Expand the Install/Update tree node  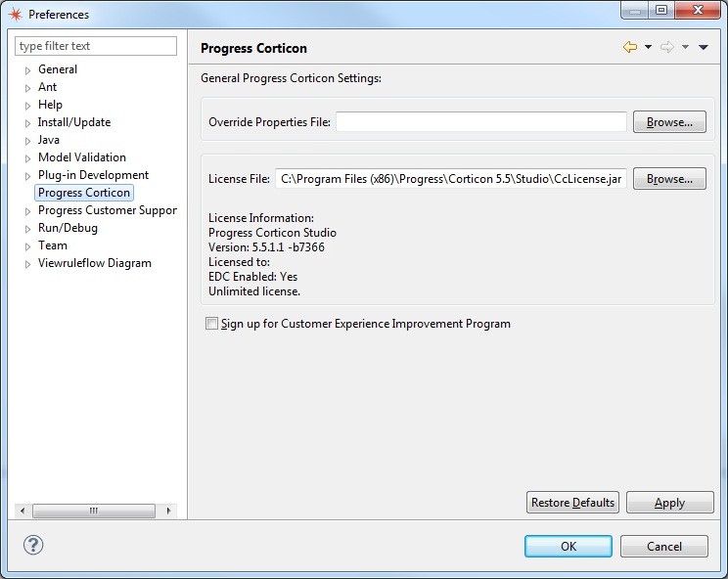[x=27, y=123]
